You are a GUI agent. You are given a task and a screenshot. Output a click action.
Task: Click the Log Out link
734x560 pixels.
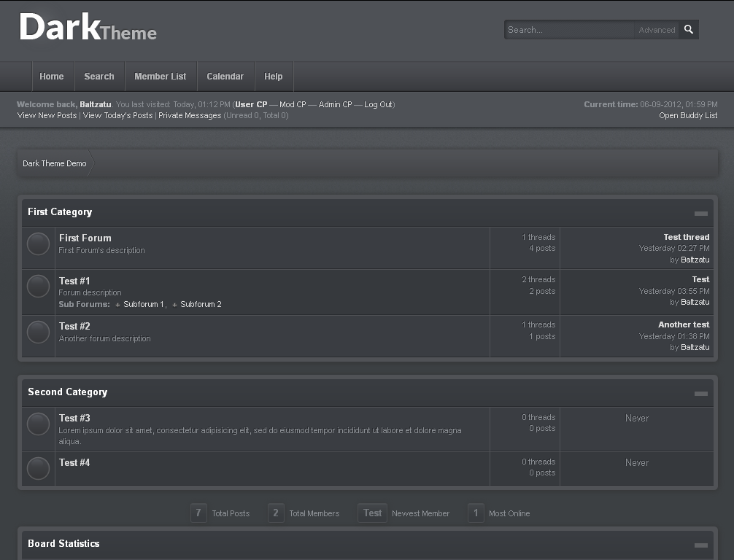[x=378, y=105]
